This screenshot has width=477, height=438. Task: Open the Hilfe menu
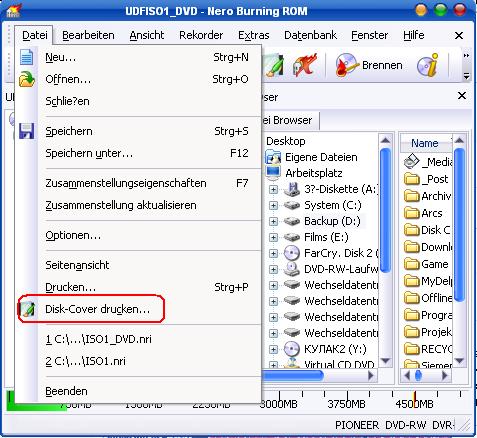tap(414, 35)
